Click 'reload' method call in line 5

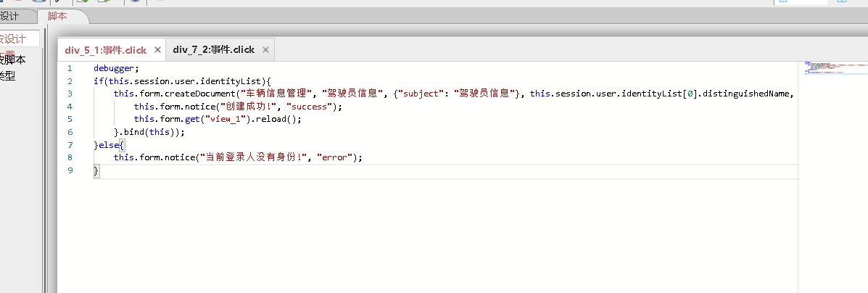tap(270, 119)
